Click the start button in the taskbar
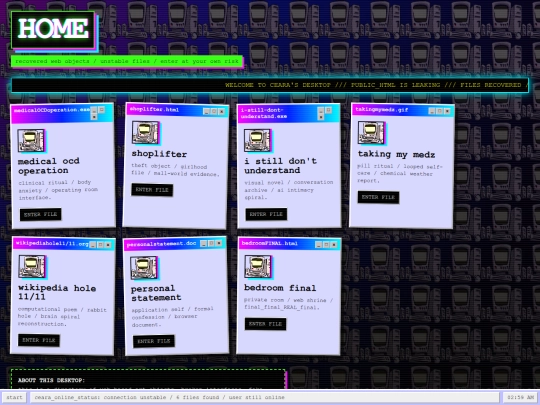The height and width of the screenshot is (405, 540). point(14,397)
